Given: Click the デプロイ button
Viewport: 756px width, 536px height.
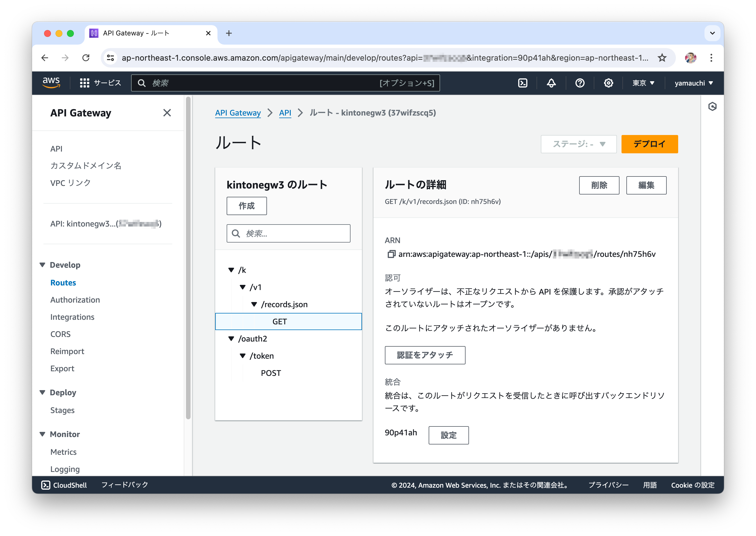Looking at the screenshot, I should click(x=649, y=144).
